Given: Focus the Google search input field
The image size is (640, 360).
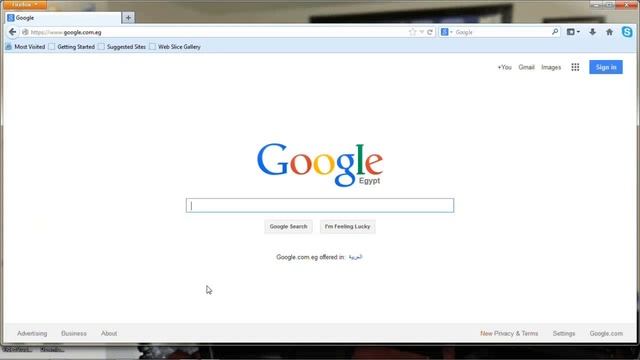Looking at the screenshot, I should pyautogui.click(x=320, y=205).
